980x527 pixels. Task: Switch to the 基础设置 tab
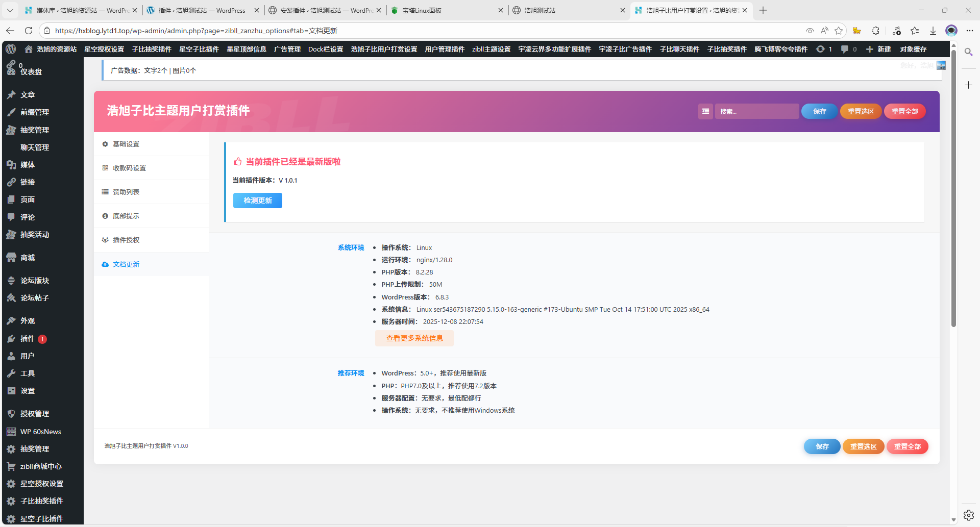pos(126,144)
